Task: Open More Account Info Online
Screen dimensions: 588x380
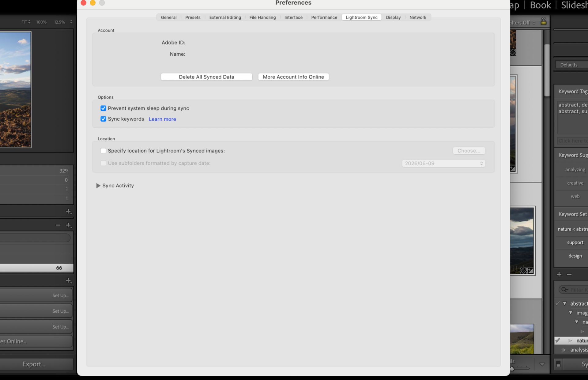Action: [293, 77]
